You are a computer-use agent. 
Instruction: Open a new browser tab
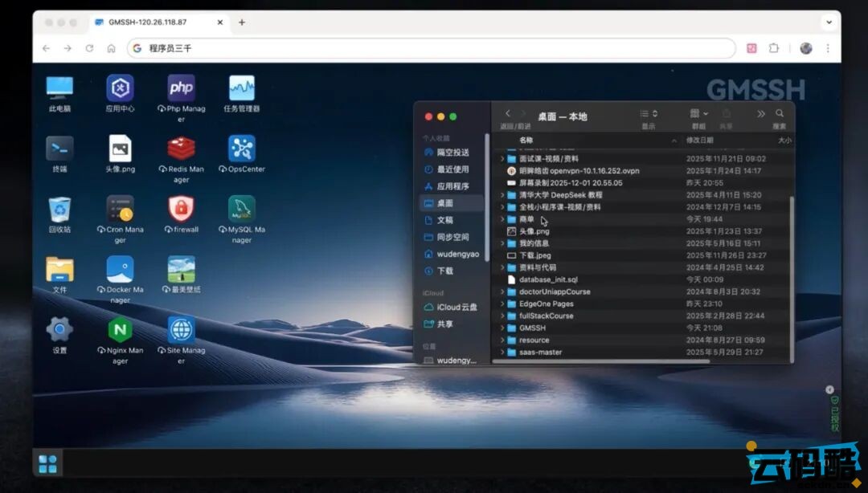(242, 22)
